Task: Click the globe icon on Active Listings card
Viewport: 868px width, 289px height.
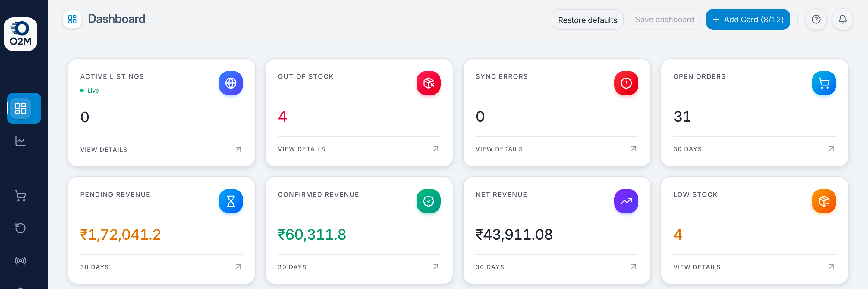Action: click(x=231, y=83)
